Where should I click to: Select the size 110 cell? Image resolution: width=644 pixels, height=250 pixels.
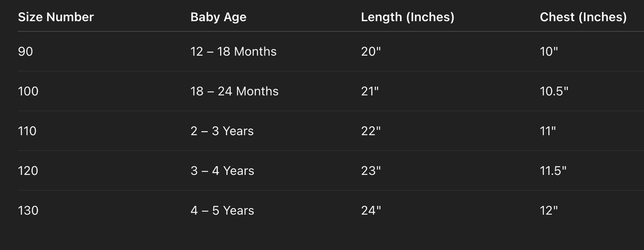(27, 131)
